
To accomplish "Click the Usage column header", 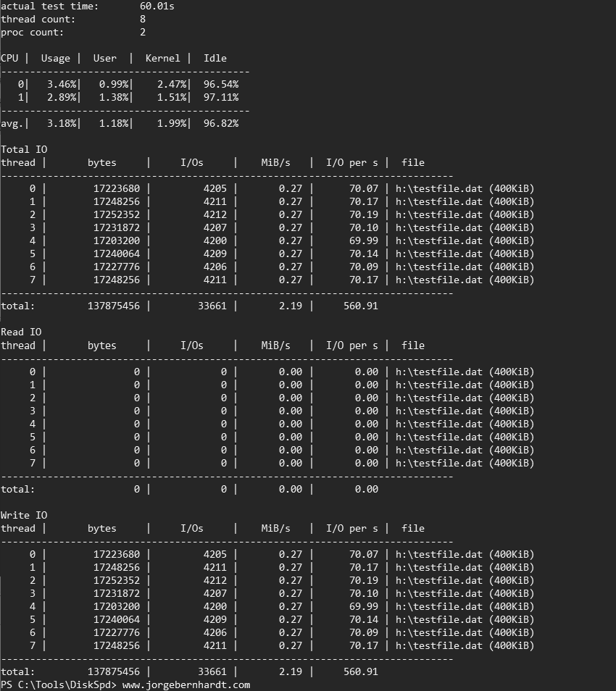I will [55, 58].
